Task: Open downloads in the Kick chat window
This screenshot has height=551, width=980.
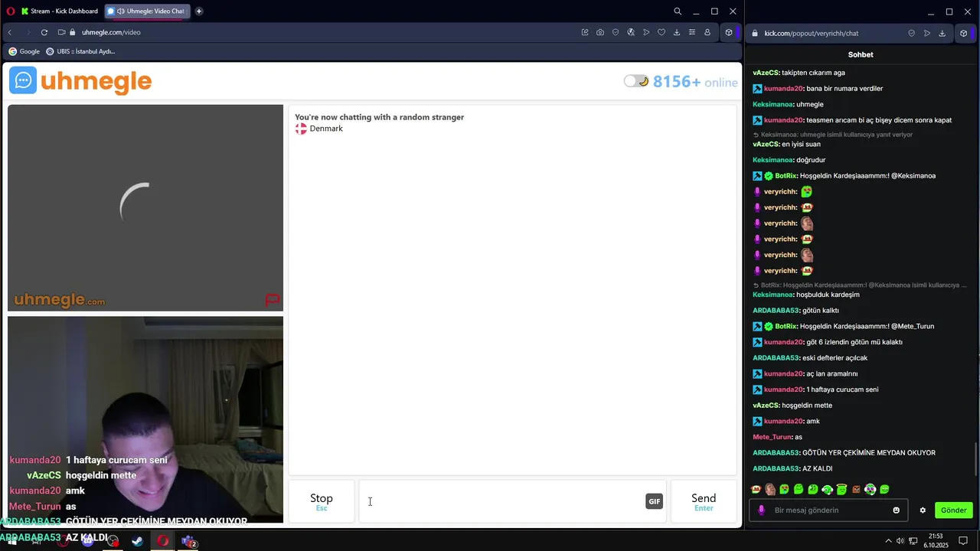Action: tap(942, 33)
